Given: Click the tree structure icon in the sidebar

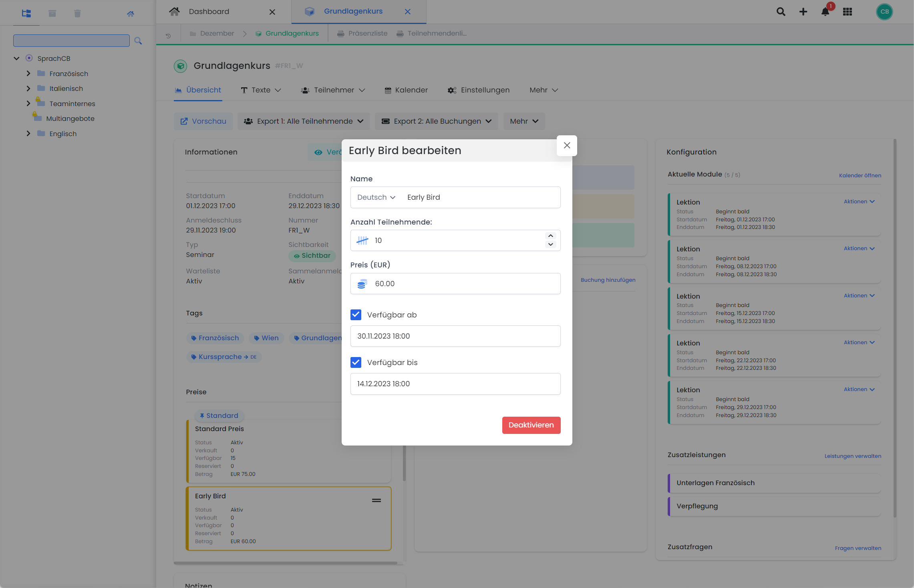Looking at the screenshot, I should (26, 13).
